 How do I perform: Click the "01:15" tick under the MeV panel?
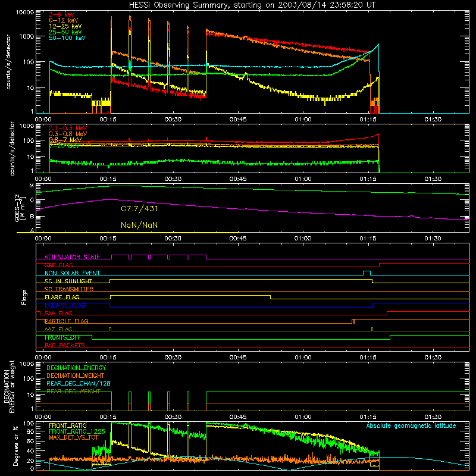(368, 179)
